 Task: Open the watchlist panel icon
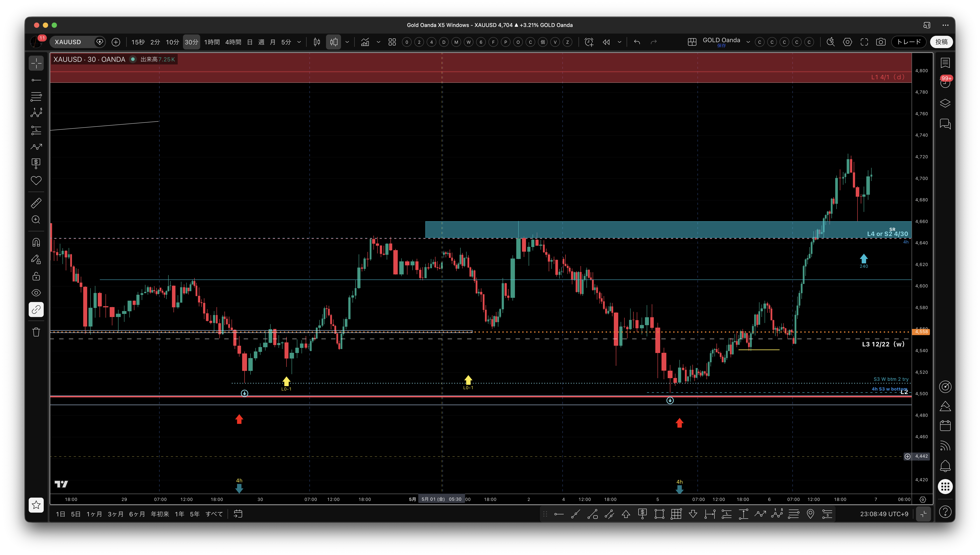[x=945, y=63]
